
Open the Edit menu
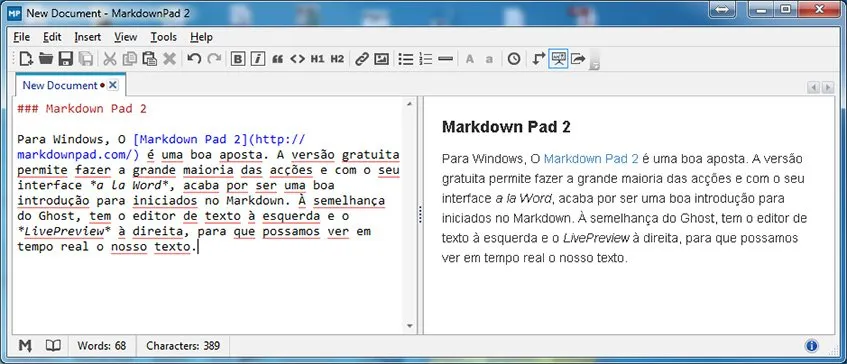pos(52,37)
